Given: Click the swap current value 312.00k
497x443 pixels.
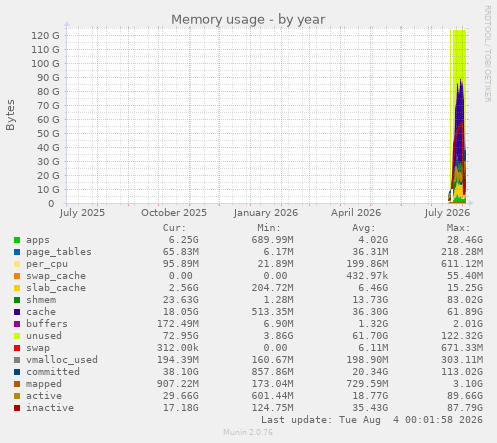Looking at the screenshot, I should [177, 348].
